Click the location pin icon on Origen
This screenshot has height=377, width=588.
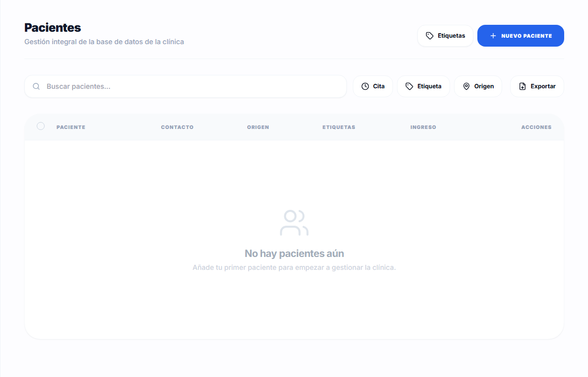point(466,87)
